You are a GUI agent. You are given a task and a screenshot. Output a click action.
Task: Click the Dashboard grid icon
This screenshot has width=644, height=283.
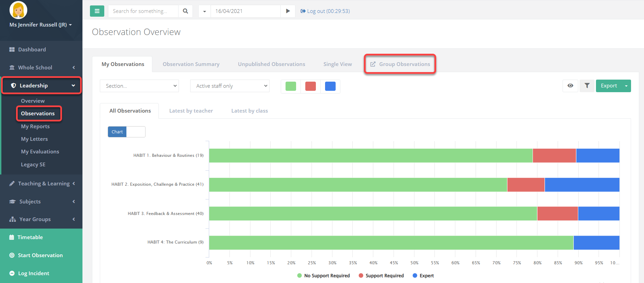12,50
